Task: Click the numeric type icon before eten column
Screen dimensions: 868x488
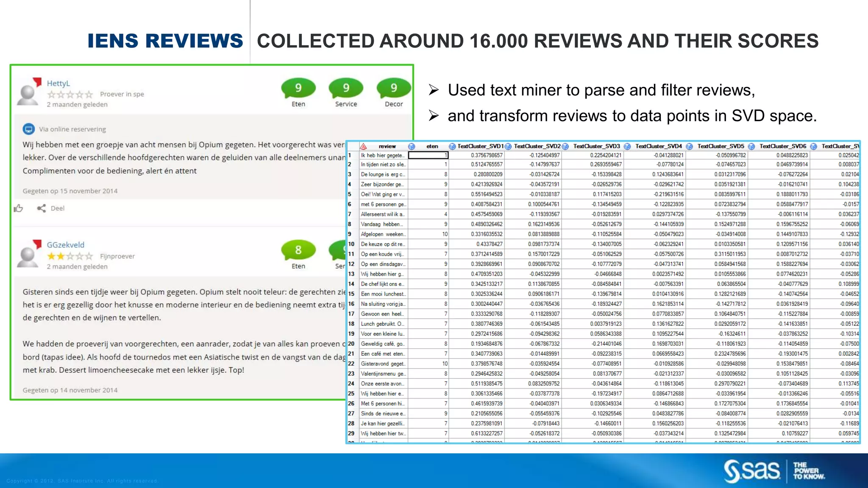Action: 411,146
